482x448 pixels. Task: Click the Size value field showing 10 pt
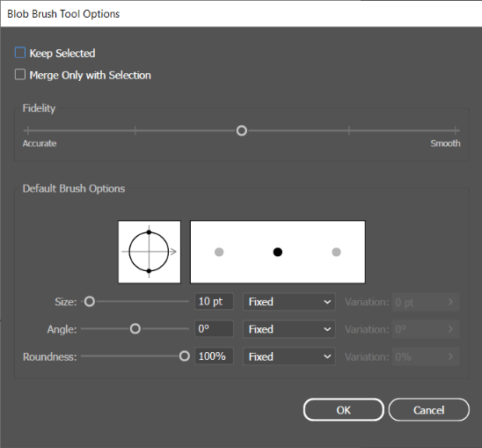click(214, 301)
